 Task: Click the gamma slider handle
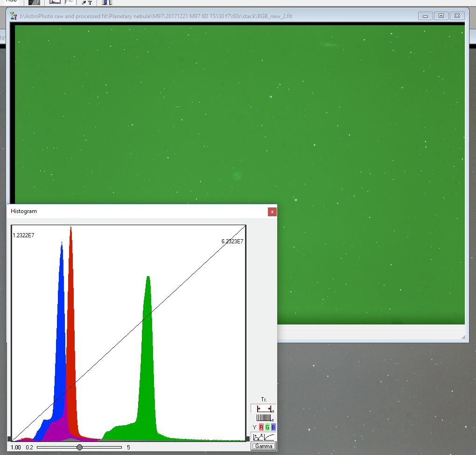[79, 447]
